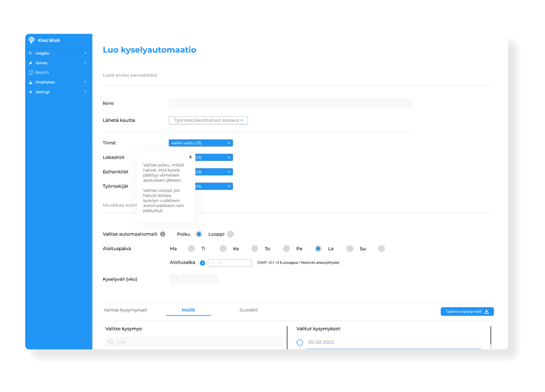Choose Pe as the start day

(318, 249)
